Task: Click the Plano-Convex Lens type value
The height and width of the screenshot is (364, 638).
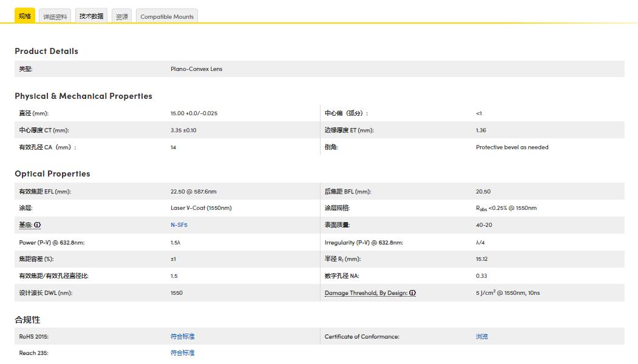Action: click(x=196, y=69)
